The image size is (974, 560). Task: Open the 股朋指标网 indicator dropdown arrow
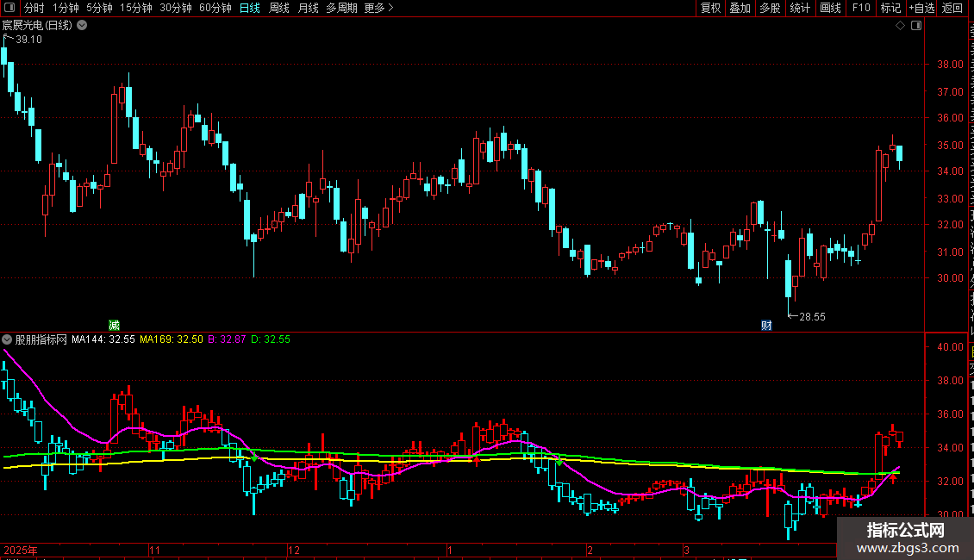coord(7,339)
